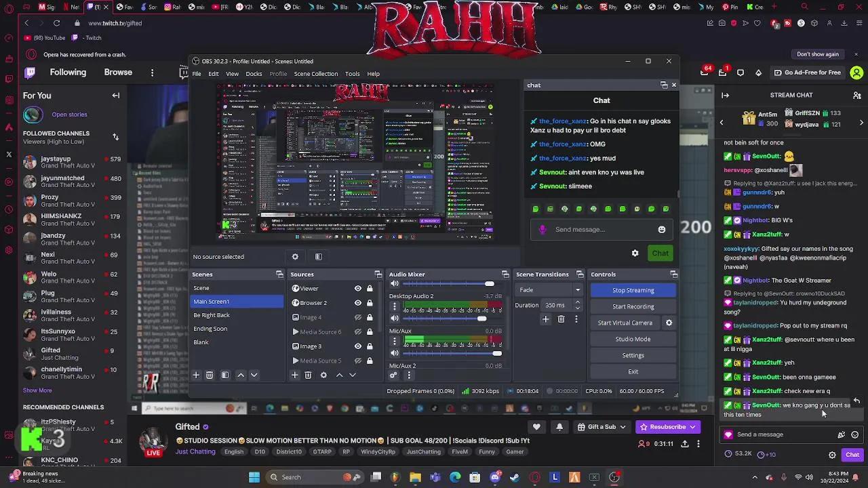Float the Scenes dock panel
Screen dimensions: 868x488
(279, 274)
